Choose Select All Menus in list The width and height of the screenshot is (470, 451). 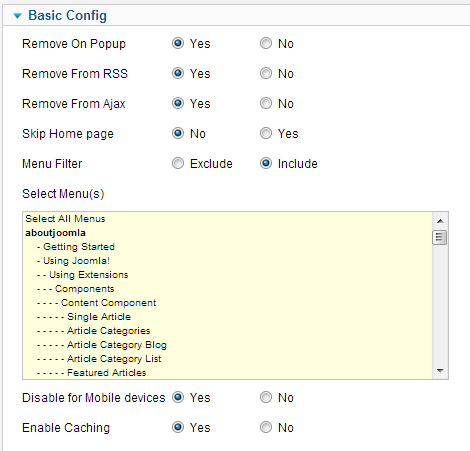[227, 219]
